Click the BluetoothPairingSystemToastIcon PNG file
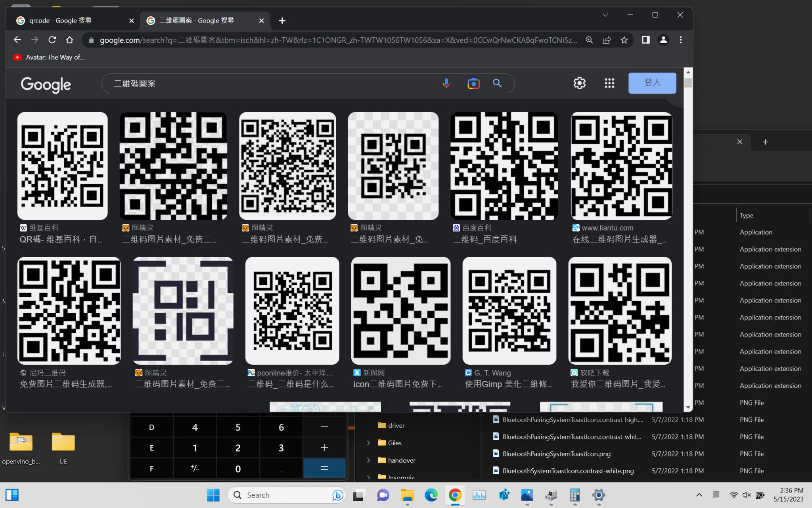This screenshot has height=508, width=812. [x=555, y=454]
